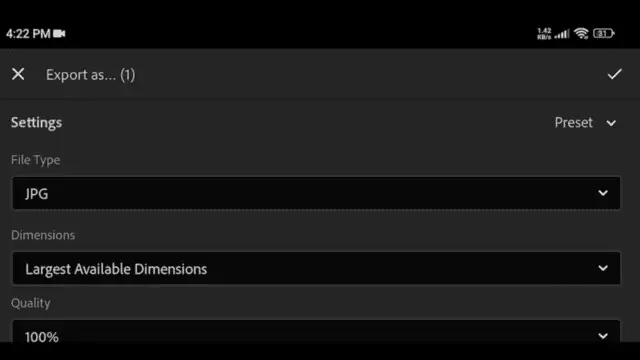The height and width of the screenshot is (360, 640).
Task: Open the Largest Available Dimensions dropdown
Action: (316, 268)
